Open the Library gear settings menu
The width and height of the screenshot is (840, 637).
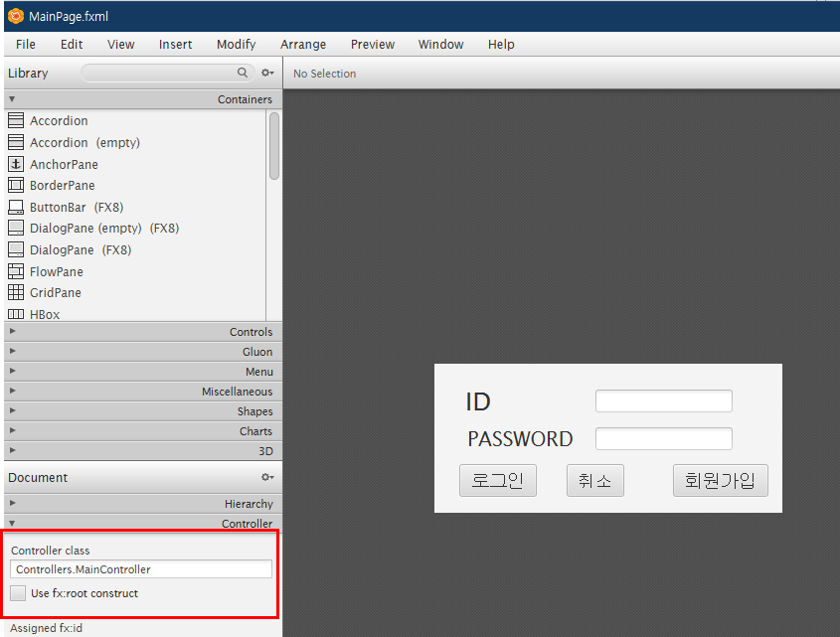(x=267, y=73)
